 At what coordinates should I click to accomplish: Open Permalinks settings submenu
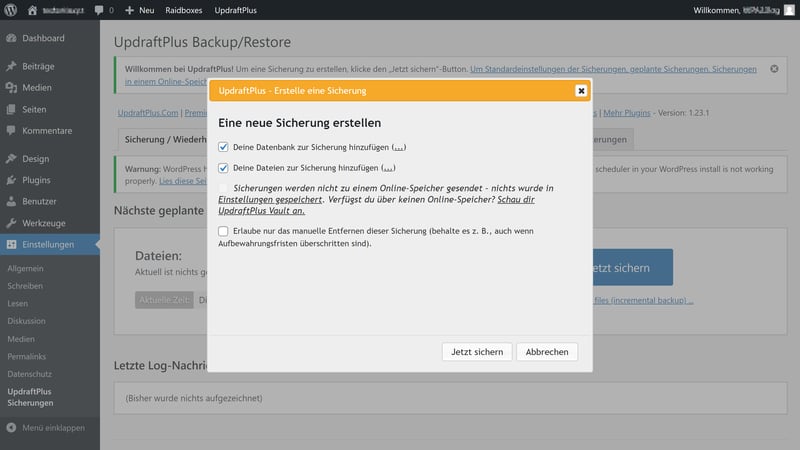click(27, 356)
